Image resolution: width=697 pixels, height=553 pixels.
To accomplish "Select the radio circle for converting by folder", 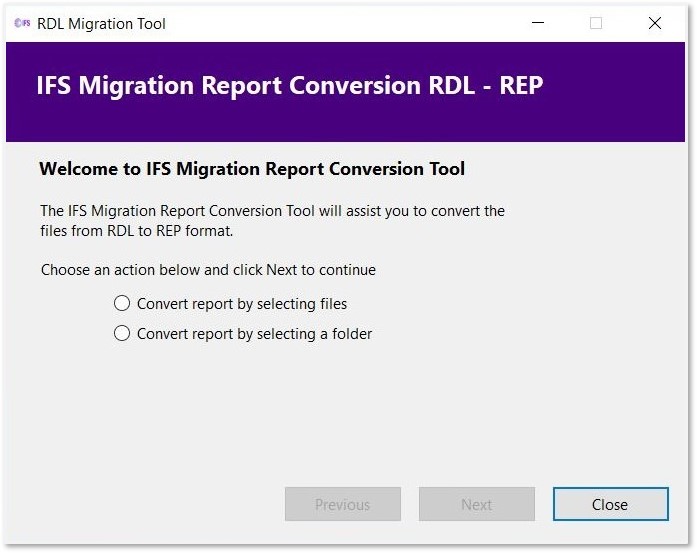I will pos(122,333).
